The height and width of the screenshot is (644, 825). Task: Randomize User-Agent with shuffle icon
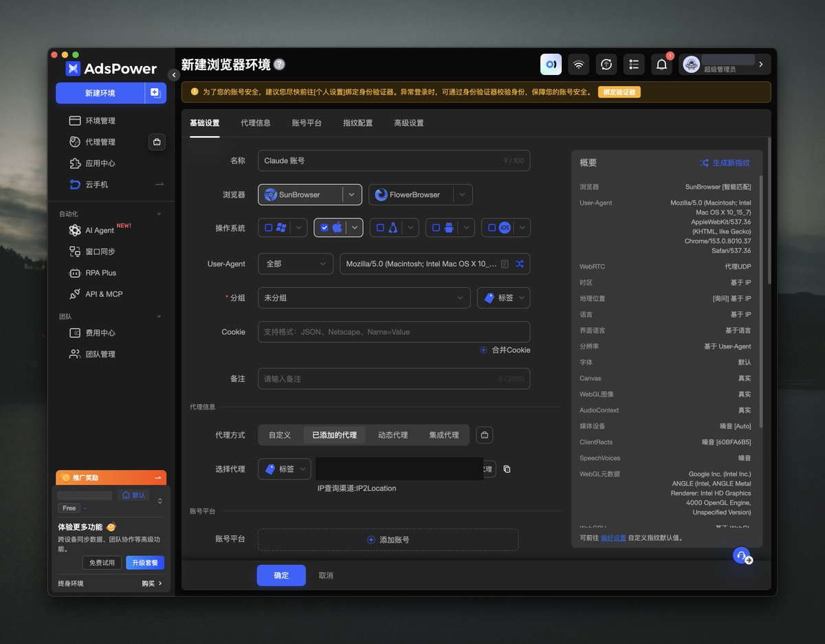[520, 264]
